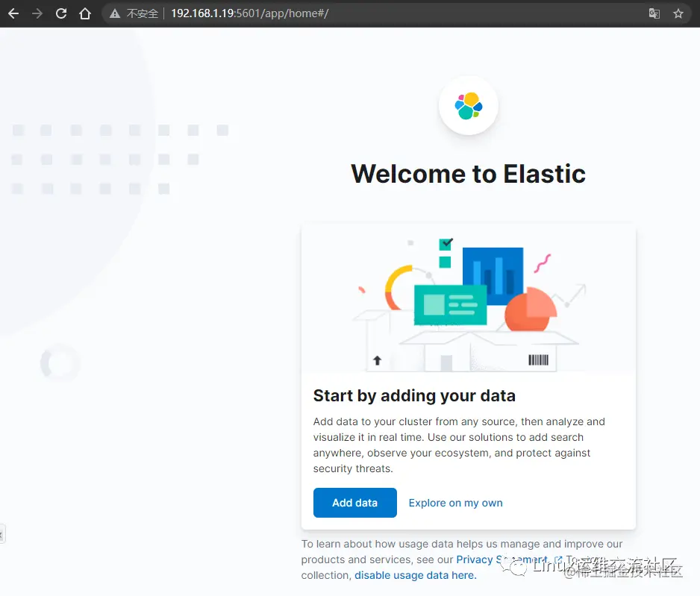Image resolution: width=700 pixels, height=596 pixels.
Task: Bookmark this page with the star icon
Action: [678, 14]
